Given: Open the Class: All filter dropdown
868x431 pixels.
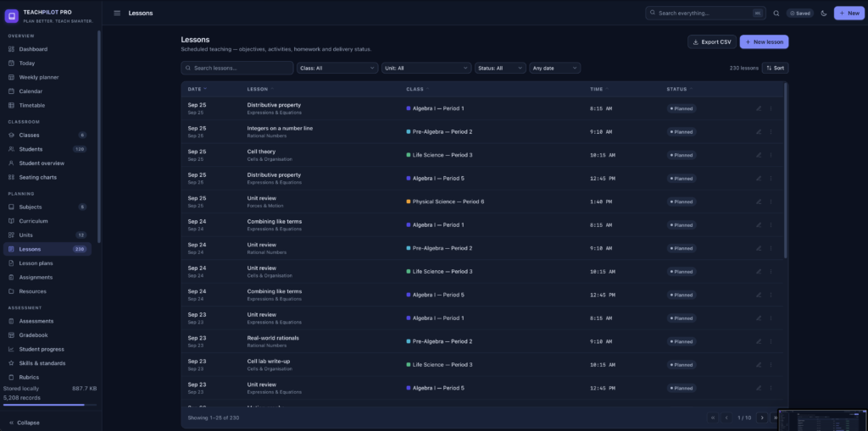Looking at the screenshot, I should point(337,68).
